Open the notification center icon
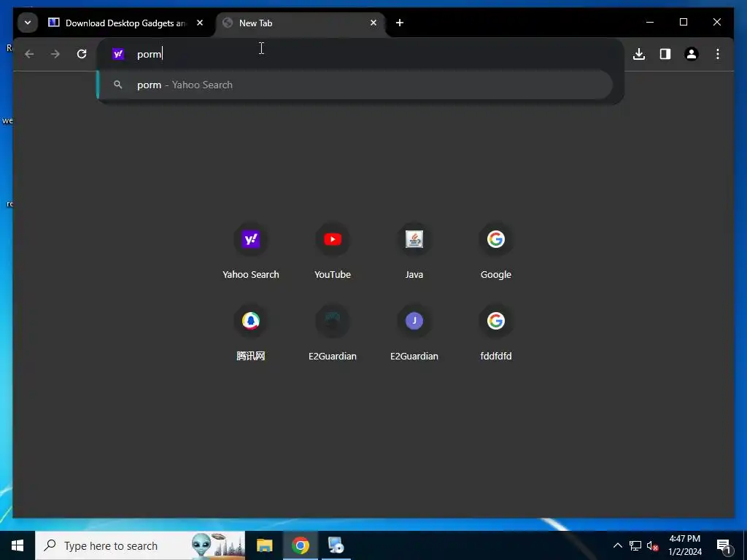 [x=724, y=545]
